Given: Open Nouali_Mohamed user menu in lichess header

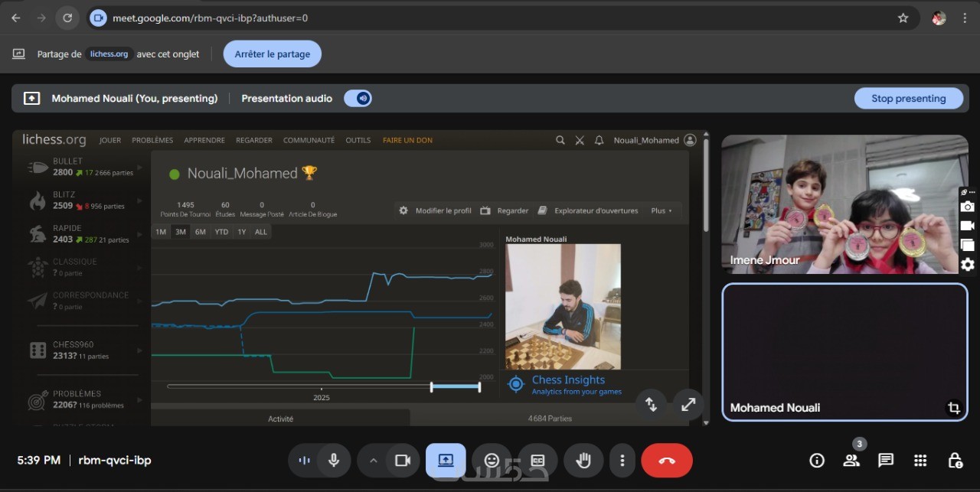Looking at the screenshot, I should [x=655, y=140].
